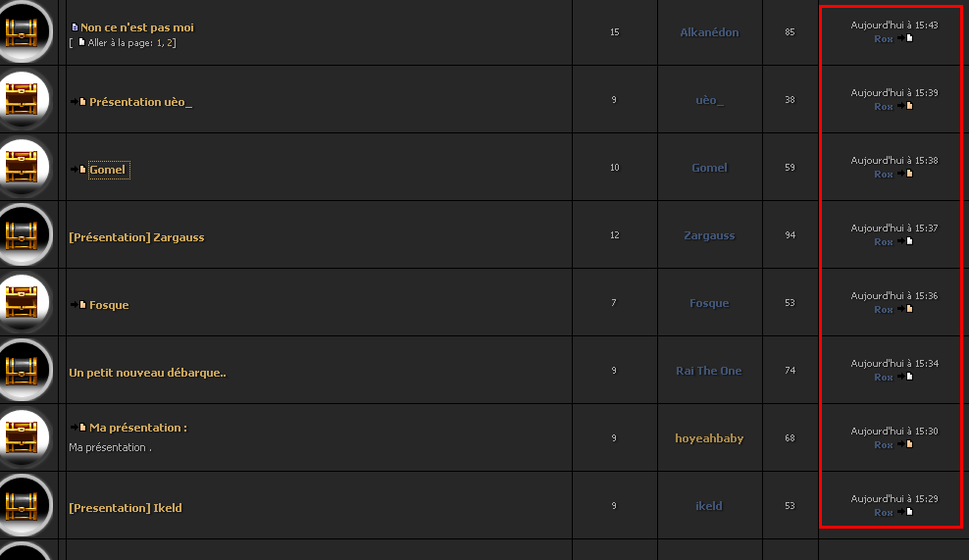The image size is (969, 560).
Task: Open page 1 of Non ce n'est pas moi
Action: [160, 42]
